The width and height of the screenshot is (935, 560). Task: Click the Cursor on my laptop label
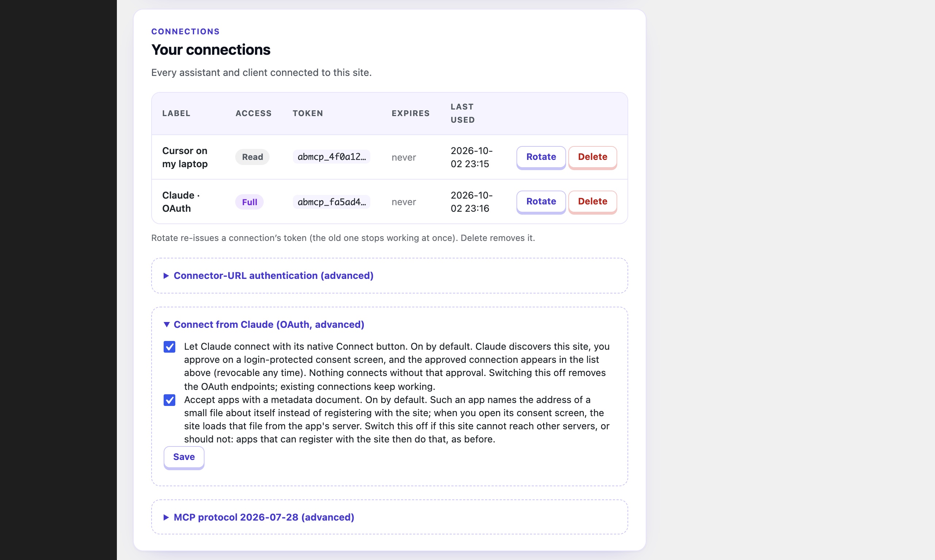tap(185, 157)
